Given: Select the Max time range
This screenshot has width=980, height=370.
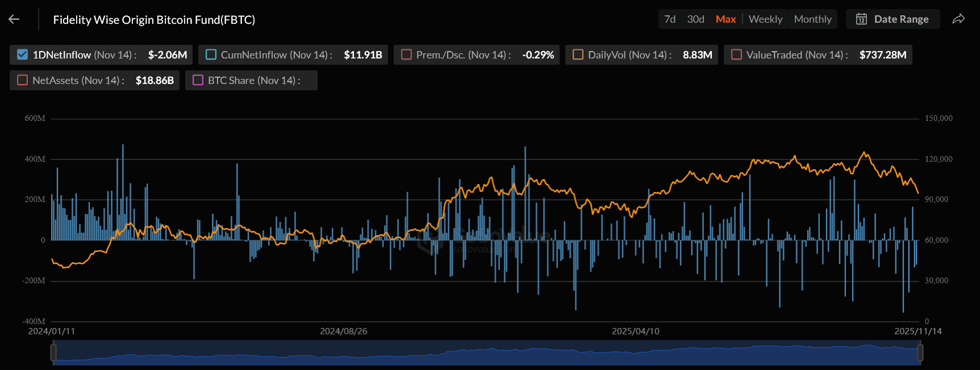Looking at the screenshot, I should [725, 19].
